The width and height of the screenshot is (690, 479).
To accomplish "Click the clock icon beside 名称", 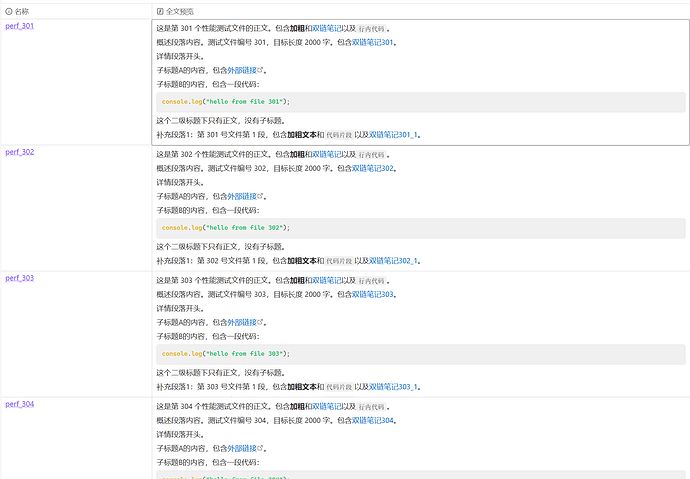I will click(x=9, y=11).
